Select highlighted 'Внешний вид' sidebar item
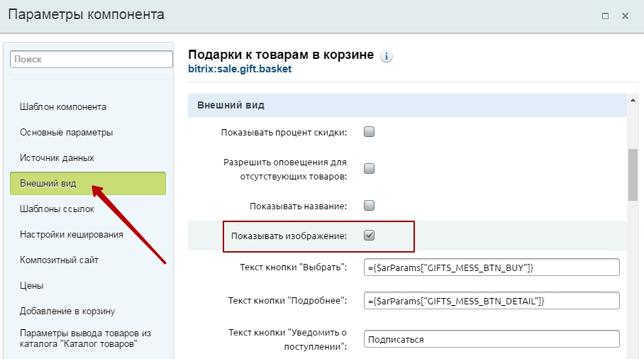 [48, 184]
